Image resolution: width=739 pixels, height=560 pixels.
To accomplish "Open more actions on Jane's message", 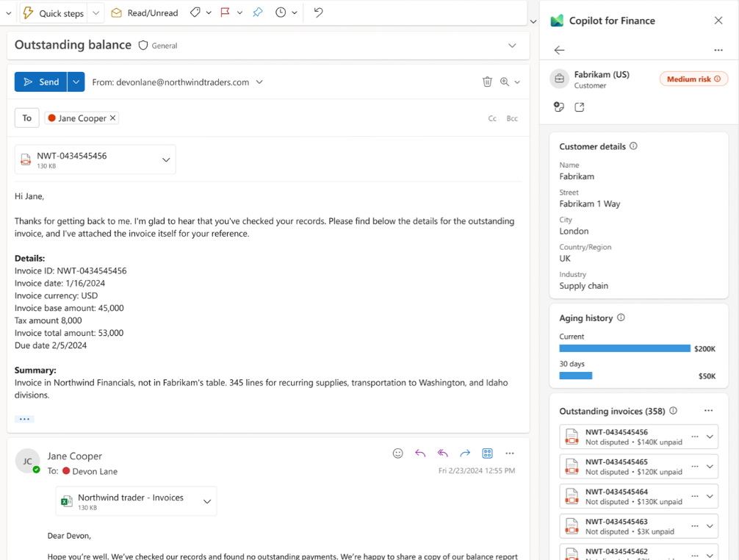I will (x=510, y=453).
